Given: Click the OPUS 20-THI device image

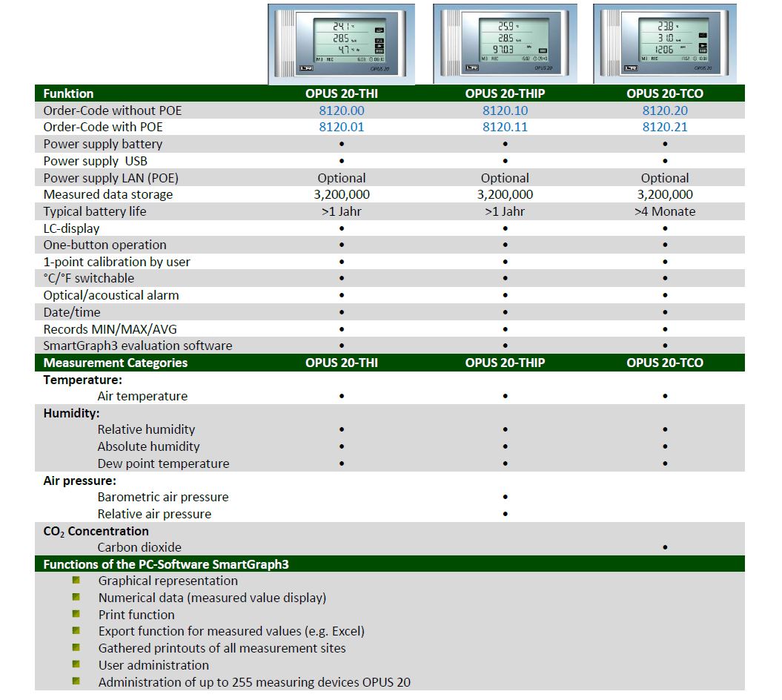Looking at the screenshot, I should pos(342,44).
